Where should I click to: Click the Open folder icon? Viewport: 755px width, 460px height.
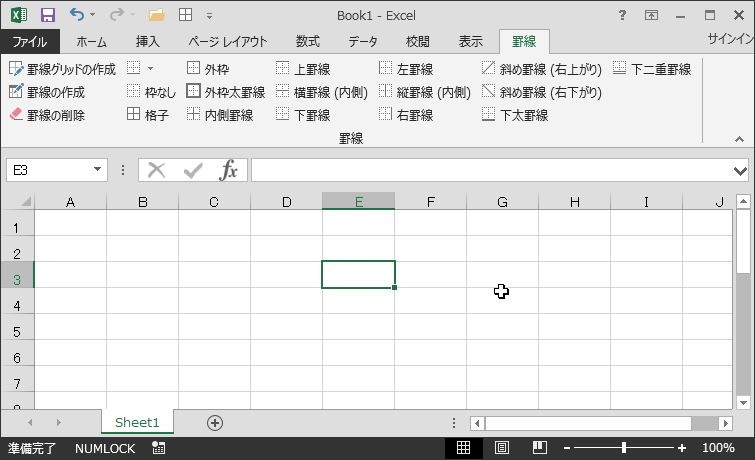156,15
